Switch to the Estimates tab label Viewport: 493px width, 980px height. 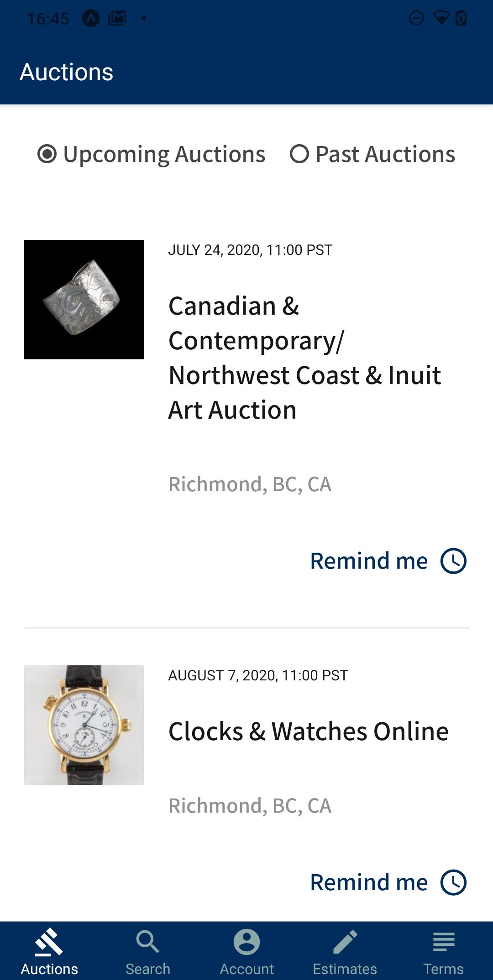pyautogui.click(x=345, y=969)
